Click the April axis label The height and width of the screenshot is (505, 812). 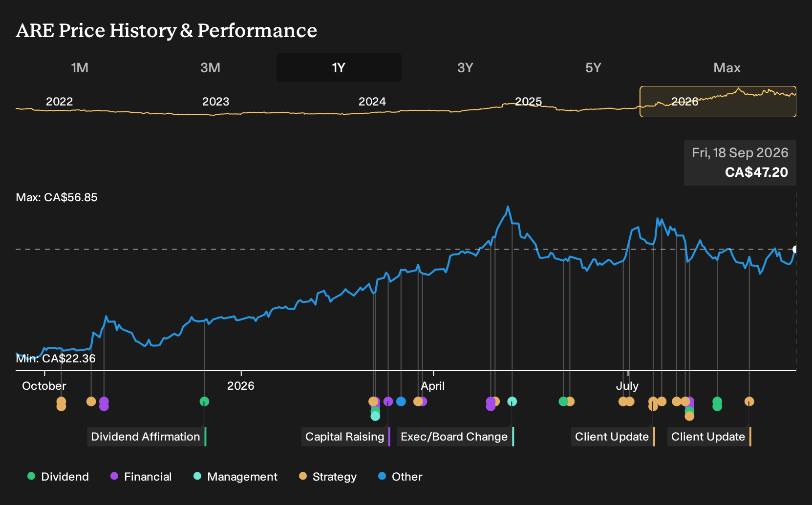click(x=433, y=386)
